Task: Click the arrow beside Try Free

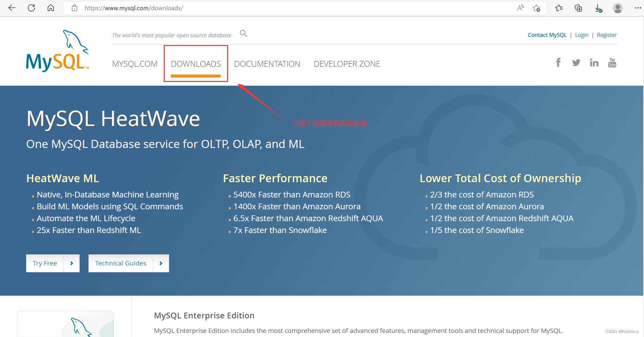Action: pos(72,263)
